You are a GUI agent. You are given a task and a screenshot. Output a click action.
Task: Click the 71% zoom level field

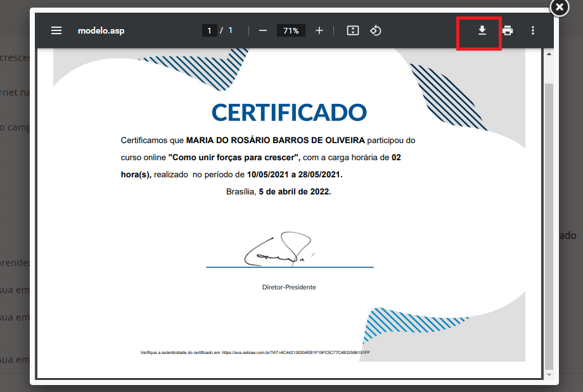coord(291,30)
